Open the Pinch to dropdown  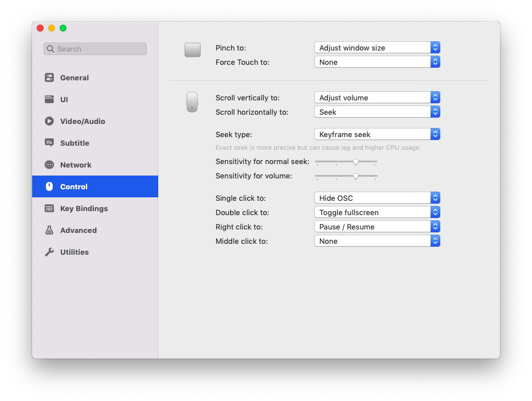tap(377, 48)
